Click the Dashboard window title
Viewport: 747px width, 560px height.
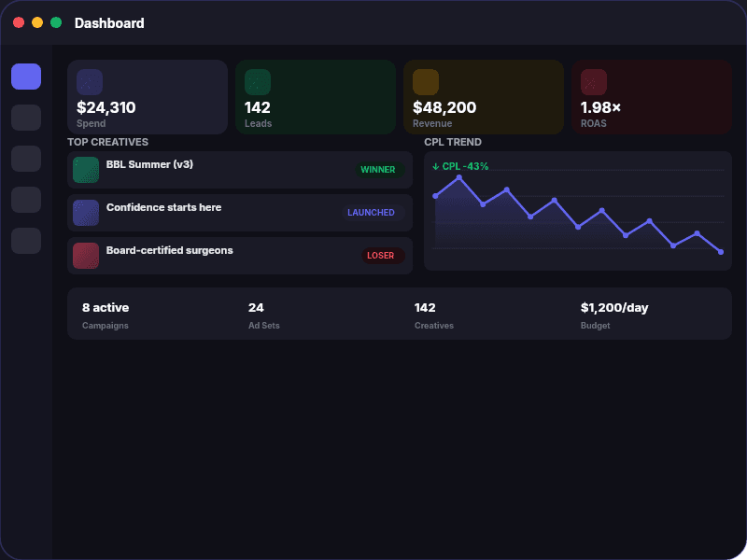tap(109, 22)
